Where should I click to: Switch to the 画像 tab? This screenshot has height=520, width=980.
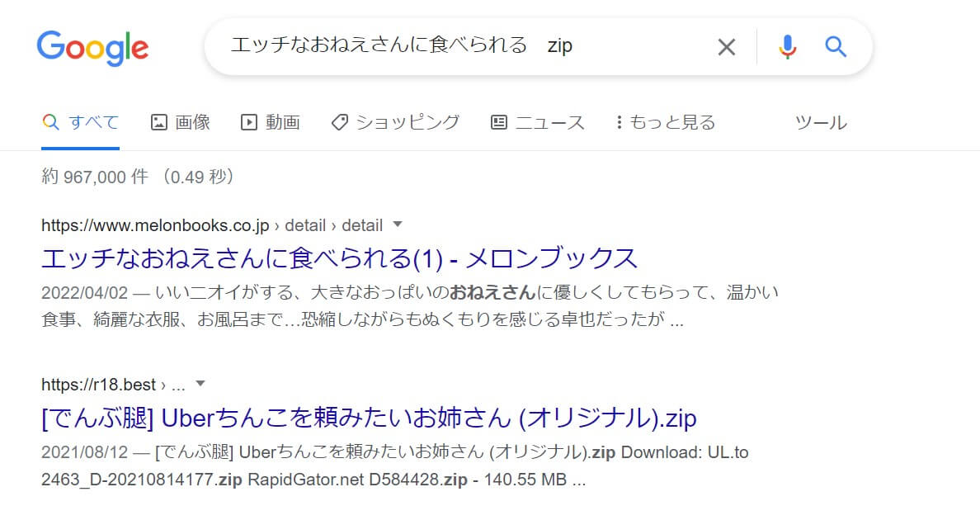click(x=181, y=122)
